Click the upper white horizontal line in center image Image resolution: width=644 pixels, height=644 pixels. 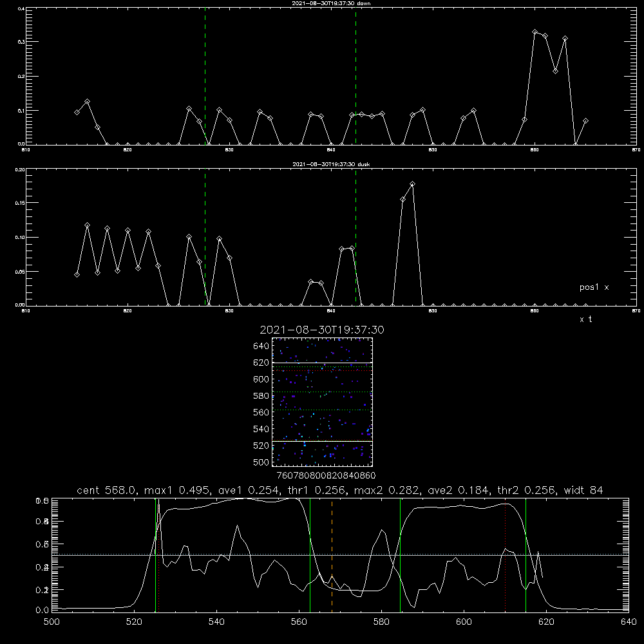(322, 363)
